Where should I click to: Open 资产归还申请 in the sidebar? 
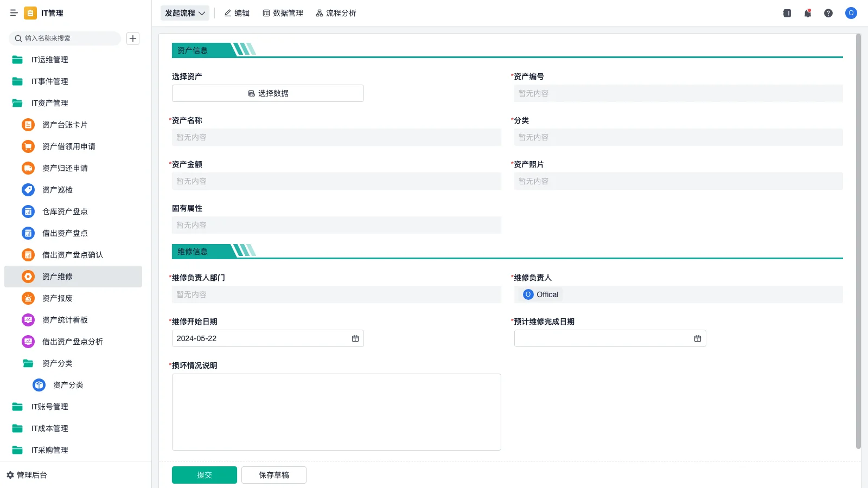pos(73,168)
